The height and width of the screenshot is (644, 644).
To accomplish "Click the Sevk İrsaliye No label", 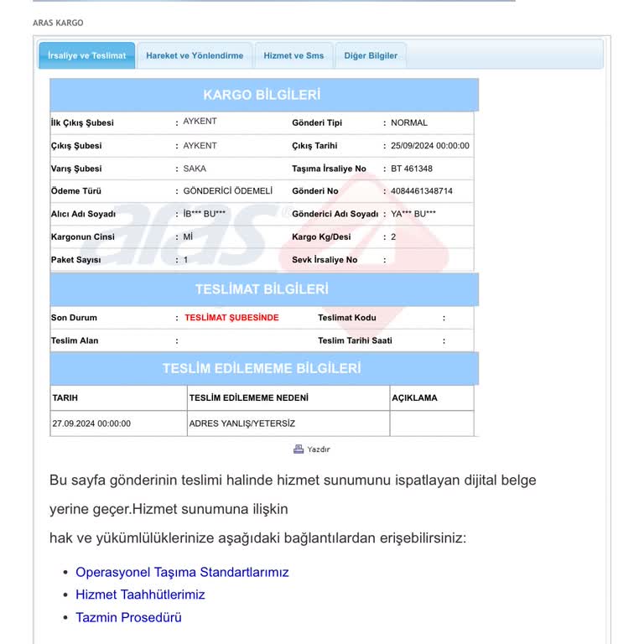I will tap(325, 260).
